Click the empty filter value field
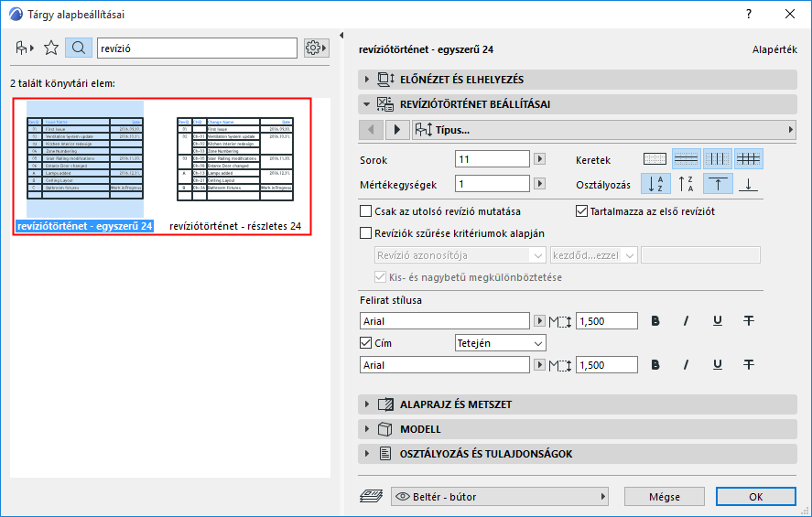Image resolution: width=812 pixels, height=517 pixels. pos(700,255)
